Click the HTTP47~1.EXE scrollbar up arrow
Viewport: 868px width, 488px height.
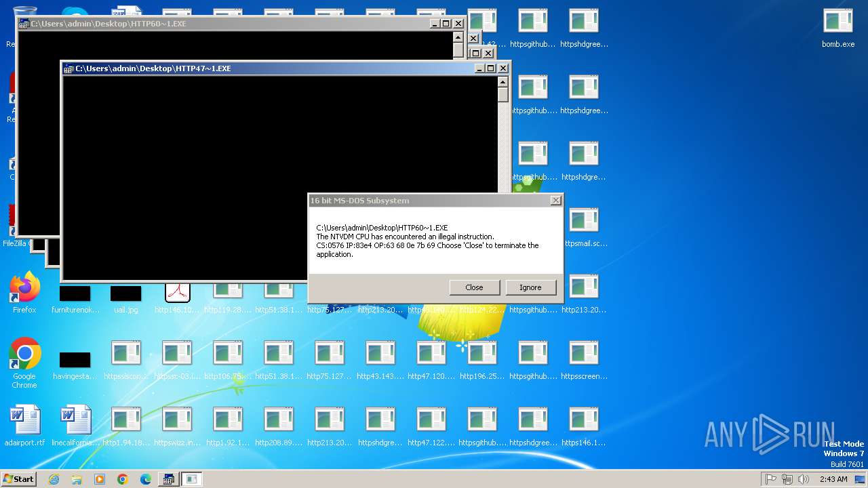click(502, 81)
